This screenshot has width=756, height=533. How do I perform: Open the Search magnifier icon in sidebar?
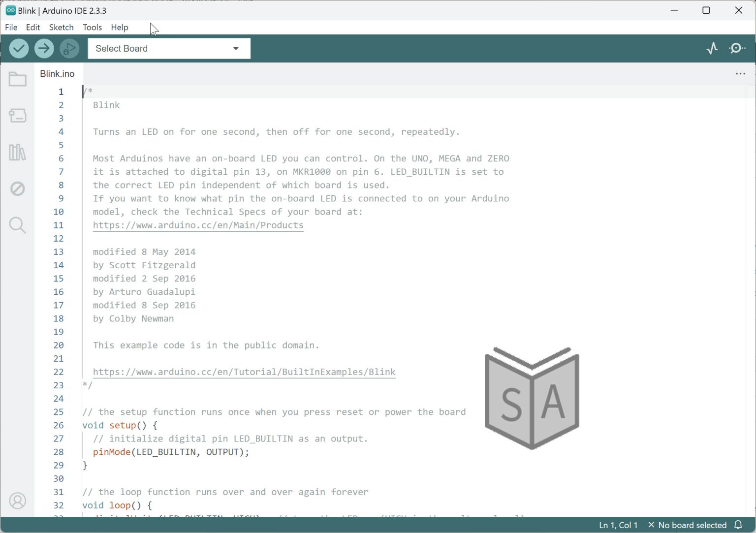[x=18, y=225]
